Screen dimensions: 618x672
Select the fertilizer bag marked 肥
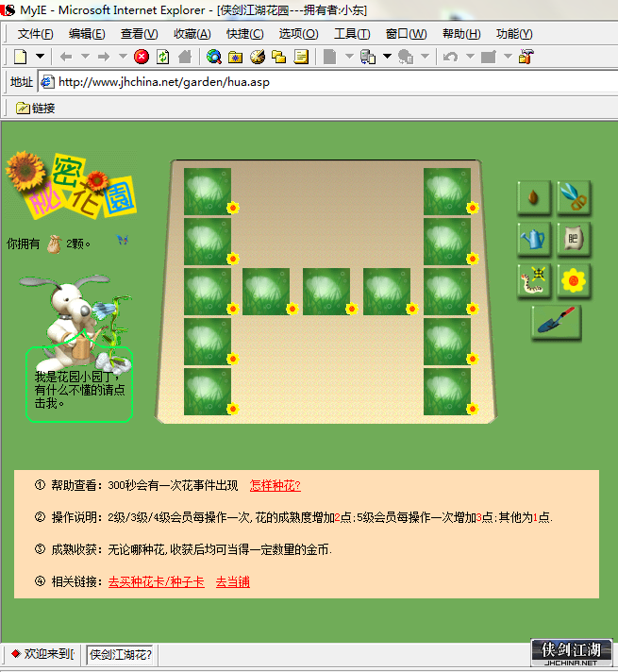pyautogui.click(x=574, y=239)
